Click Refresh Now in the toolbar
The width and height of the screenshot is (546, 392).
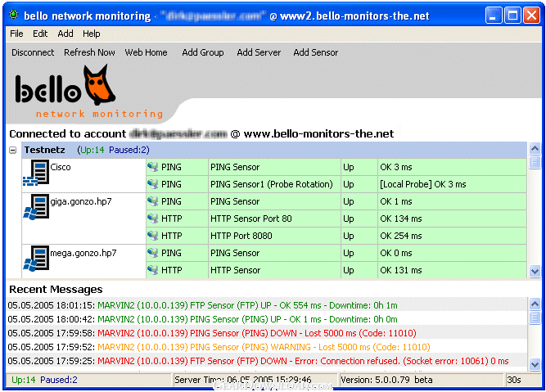[x=89, y=52]
